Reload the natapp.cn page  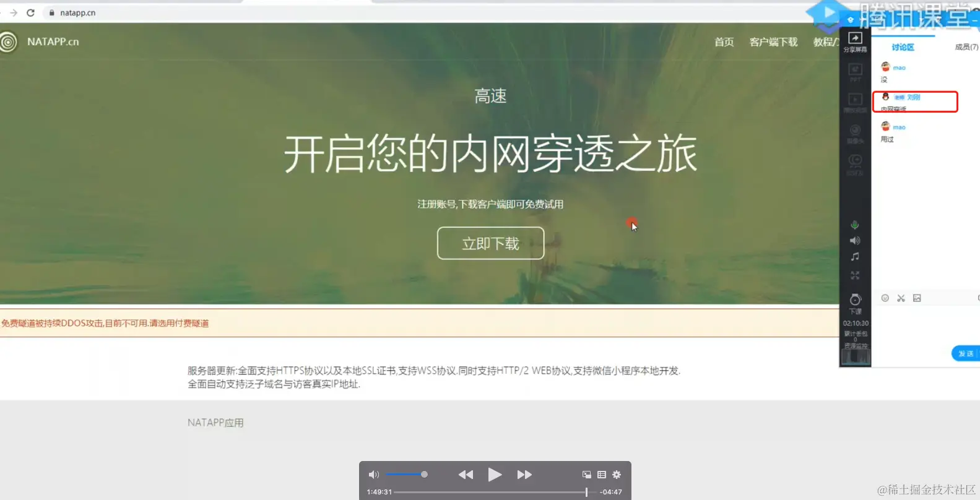(30, 12)
